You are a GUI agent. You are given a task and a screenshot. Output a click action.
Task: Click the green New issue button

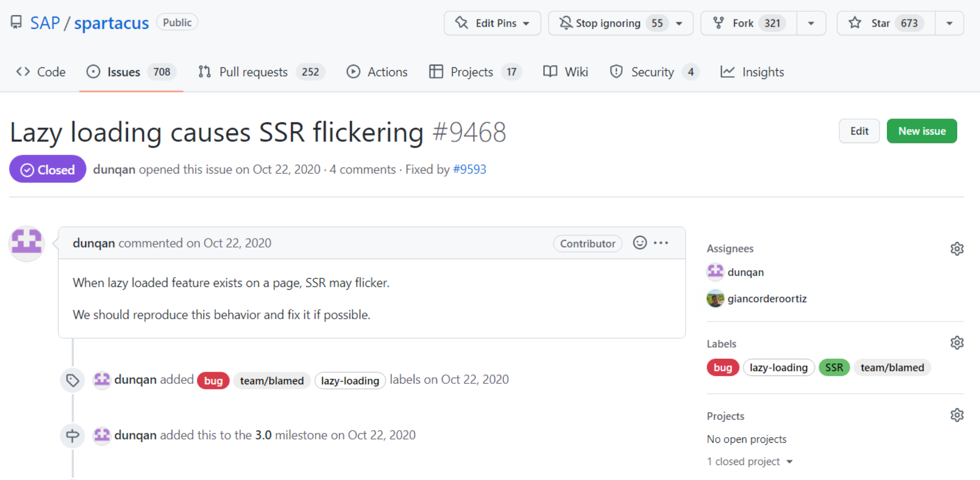click(922, 131)
